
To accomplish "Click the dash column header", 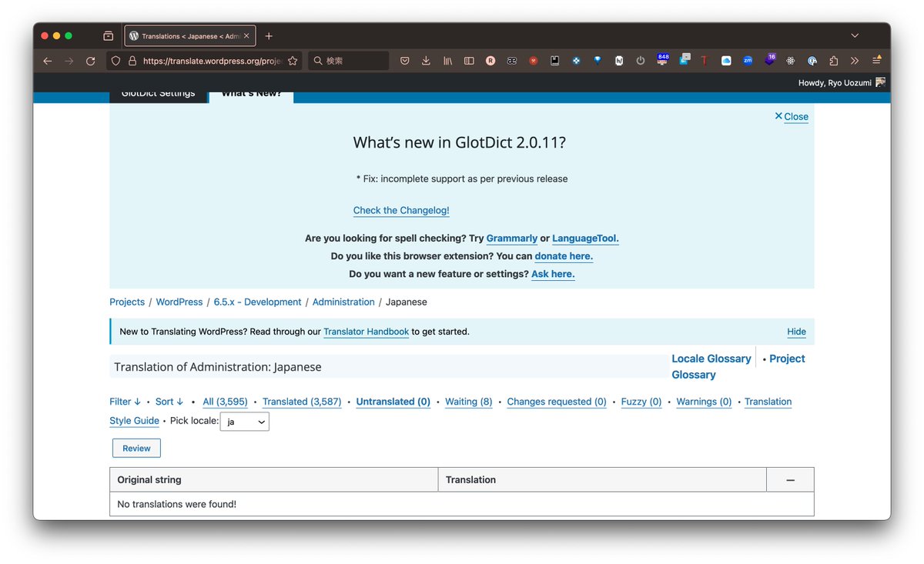I will (x=790, y=479).
